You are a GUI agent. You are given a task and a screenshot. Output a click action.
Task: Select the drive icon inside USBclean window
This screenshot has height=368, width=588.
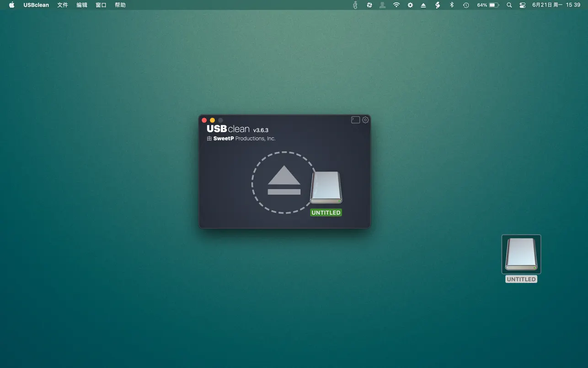click(326, 188)
